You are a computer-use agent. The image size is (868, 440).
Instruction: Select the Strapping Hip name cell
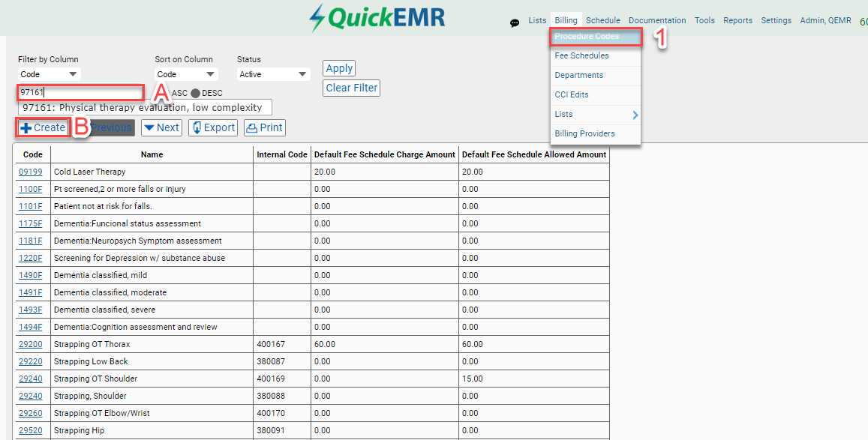coord(152,430)
